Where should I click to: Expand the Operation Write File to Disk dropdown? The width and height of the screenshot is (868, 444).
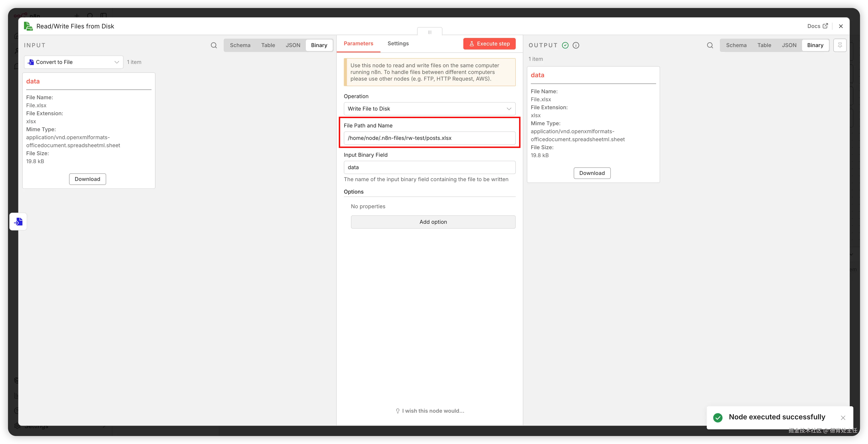click(429, 109)
